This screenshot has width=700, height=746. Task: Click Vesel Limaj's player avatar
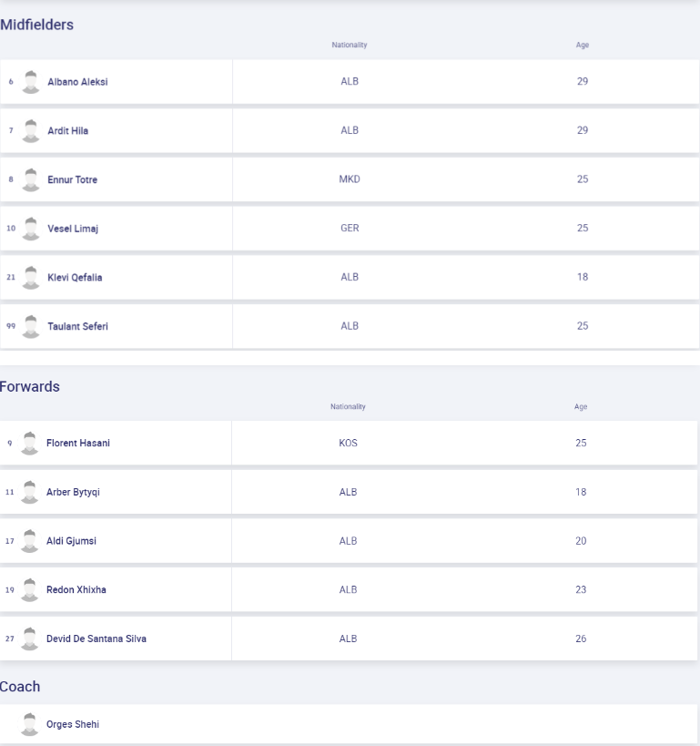pos(31,229)
